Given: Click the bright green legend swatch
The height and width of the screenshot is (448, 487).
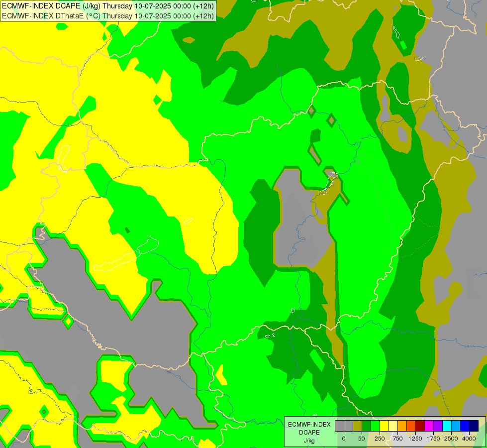Looking at the screenshot, I should [x=375, y=426].
